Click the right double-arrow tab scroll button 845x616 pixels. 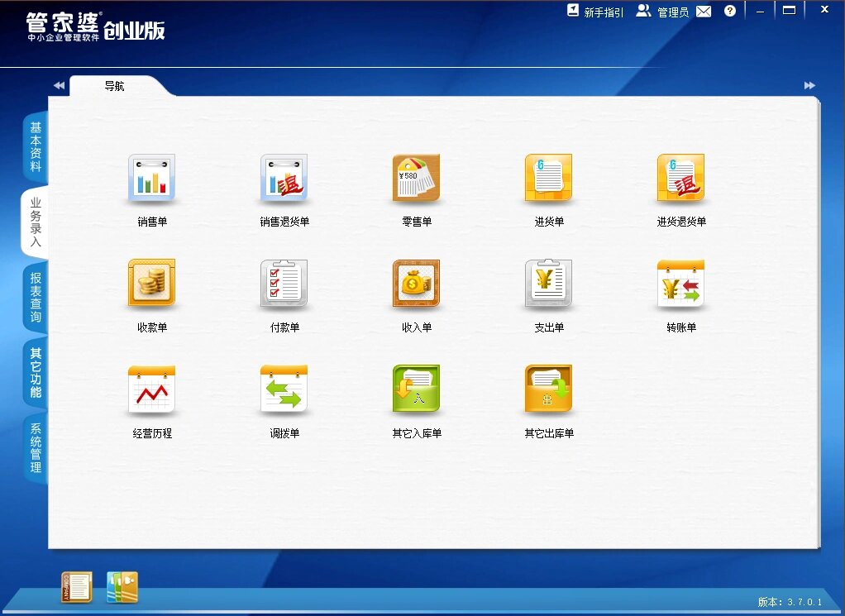pos(809,85)
